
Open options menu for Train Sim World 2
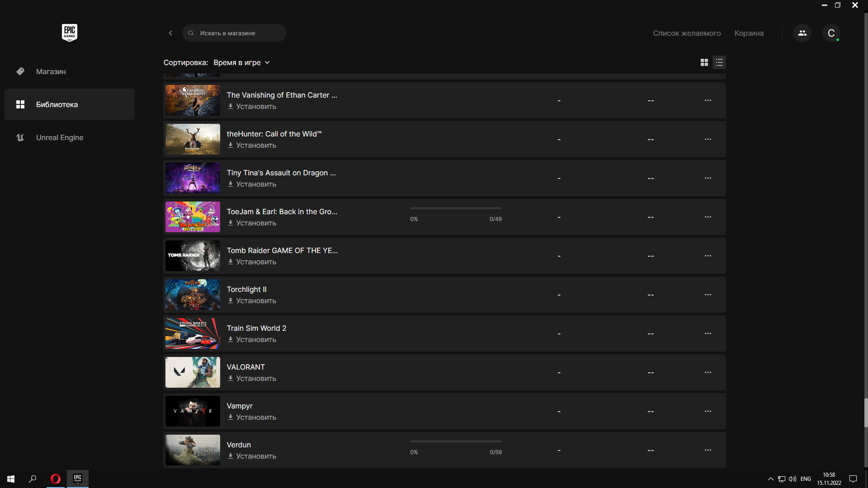(708, 333)
